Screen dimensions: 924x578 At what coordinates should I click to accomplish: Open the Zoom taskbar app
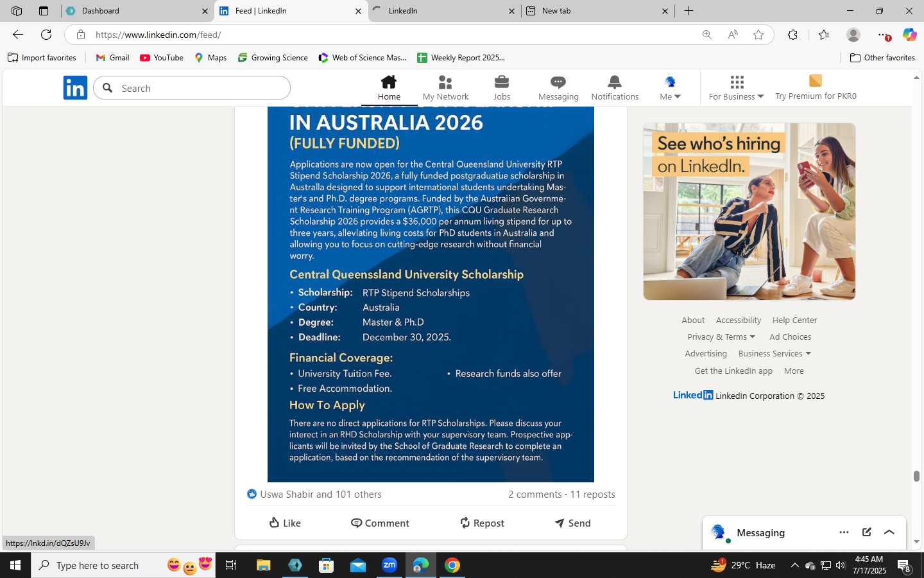click(389, 565)
